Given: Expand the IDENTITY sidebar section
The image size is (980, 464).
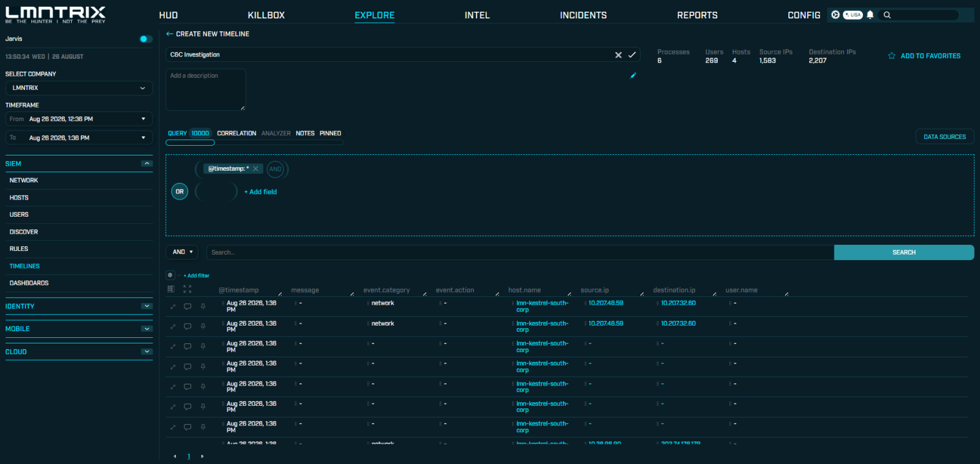Looking at the screenshot, I should pos(79,306).
